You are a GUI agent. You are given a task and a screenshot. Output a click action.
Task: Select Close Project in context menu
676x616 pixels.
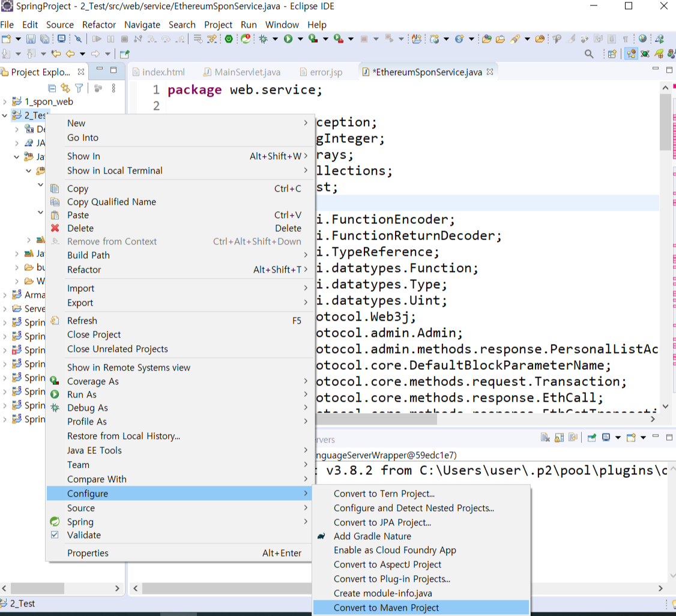[179, 334]
